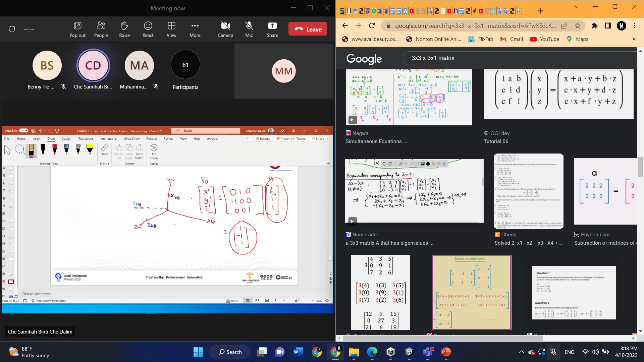Toggle Chrome side panel button
The height and width of the screenshot is (362, 644).
(x=608, y=26)
